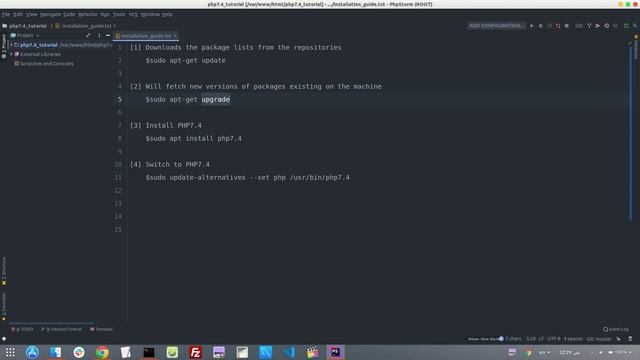Change line separator LF
640x360 pixels.
(x=541, y=339)
